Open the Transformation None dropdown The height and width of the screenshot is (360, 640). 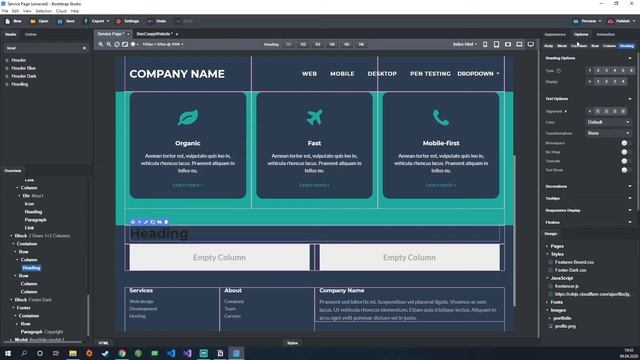click(x=608, y=133)
